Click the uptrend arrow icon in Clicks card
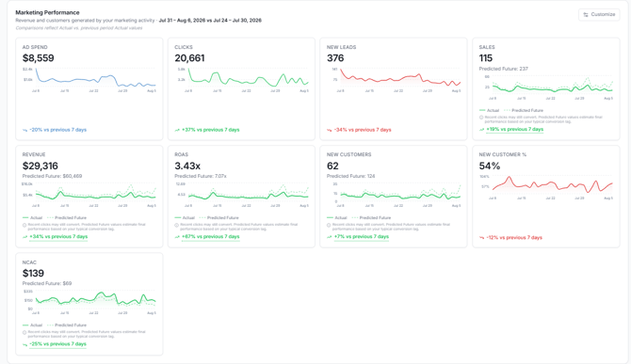631x364 pixels. (177, 130)
